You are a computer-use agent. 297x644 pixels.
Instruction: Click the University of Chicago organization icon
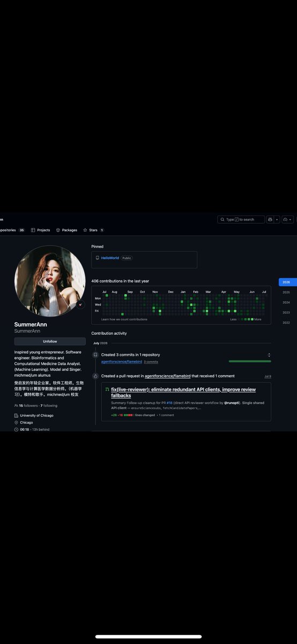coord(16,415)
